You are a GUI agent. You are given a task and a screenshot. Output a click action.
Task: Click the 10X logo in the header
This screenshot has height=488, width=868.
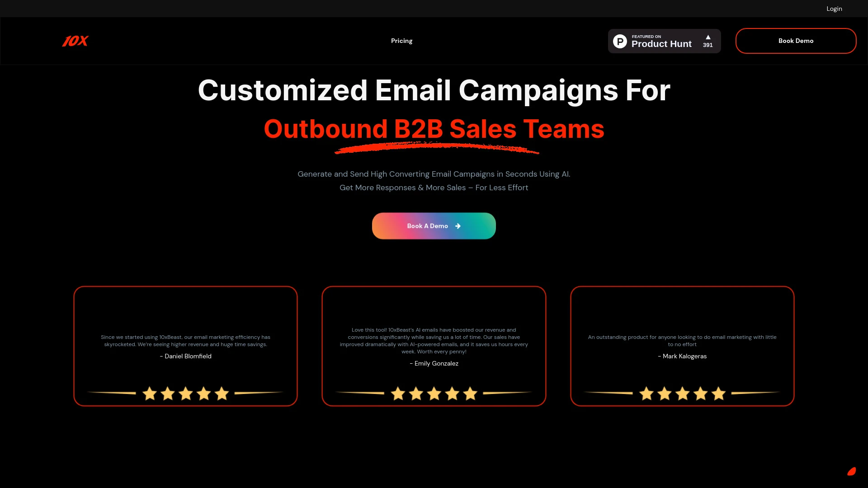pyautogui.click(x=75, y=41)
